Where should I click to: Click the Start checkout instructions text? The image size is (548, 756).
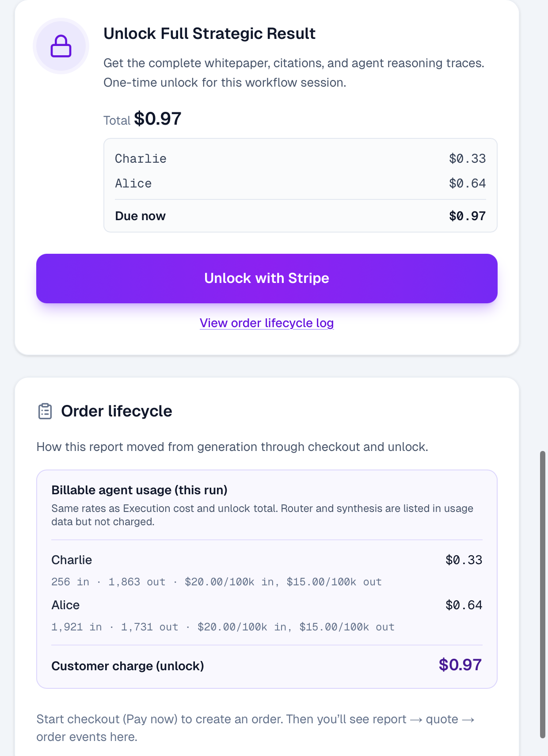tap(255, 728)
